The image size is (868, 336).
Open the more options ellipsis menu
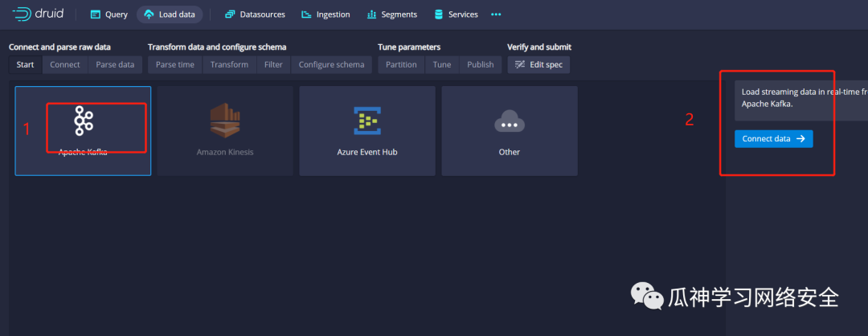click(x=496, y=14)
